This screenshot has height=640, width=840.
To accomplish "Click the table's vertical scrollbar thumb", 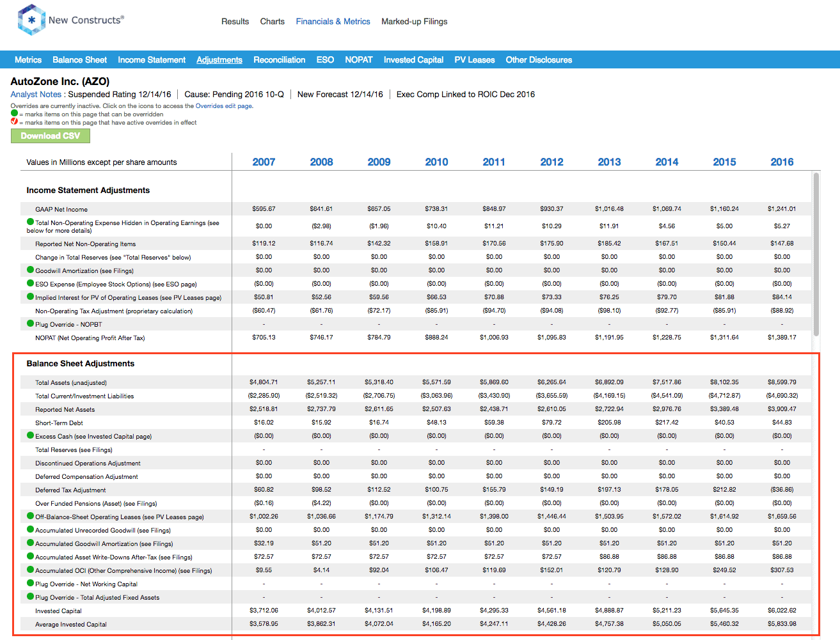I will point(816,254).
